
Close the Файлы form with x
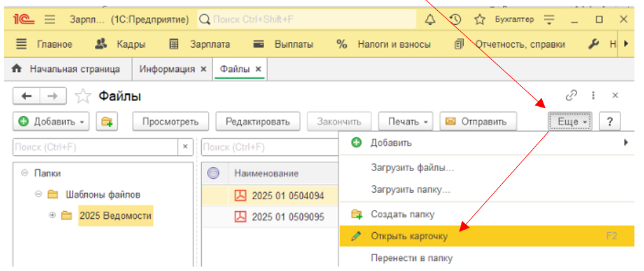tap(615, 95)
